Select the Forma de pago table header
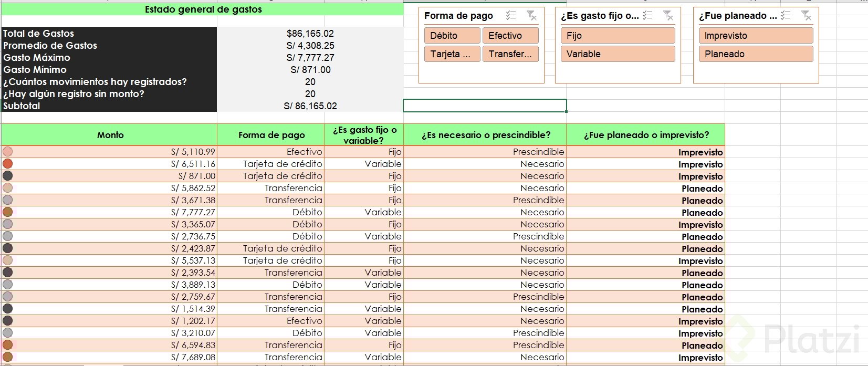Viewport: 868px width, 366px height. 271,135
